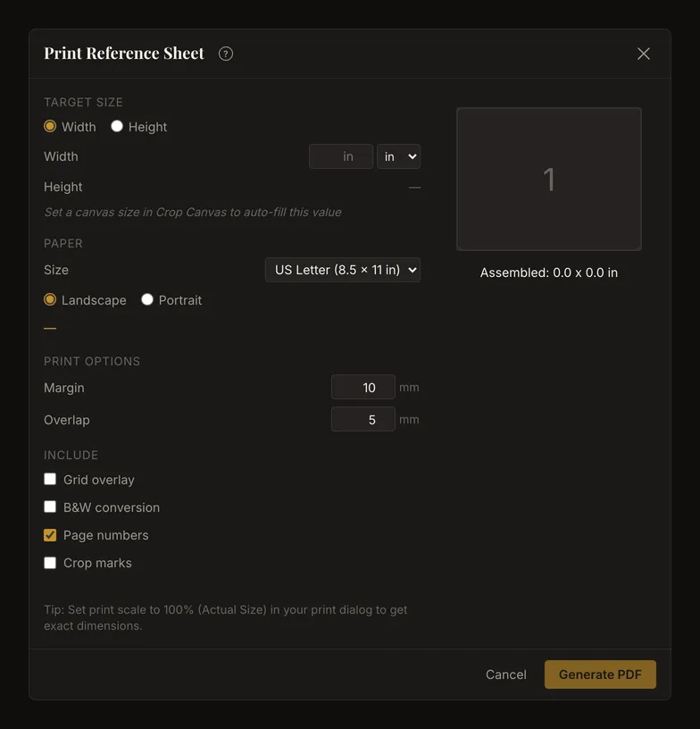Image resolution: width=700 pixels, height=729 pixels.
Task: Enable the Crop marks checkbox
Action: [50, 563]
